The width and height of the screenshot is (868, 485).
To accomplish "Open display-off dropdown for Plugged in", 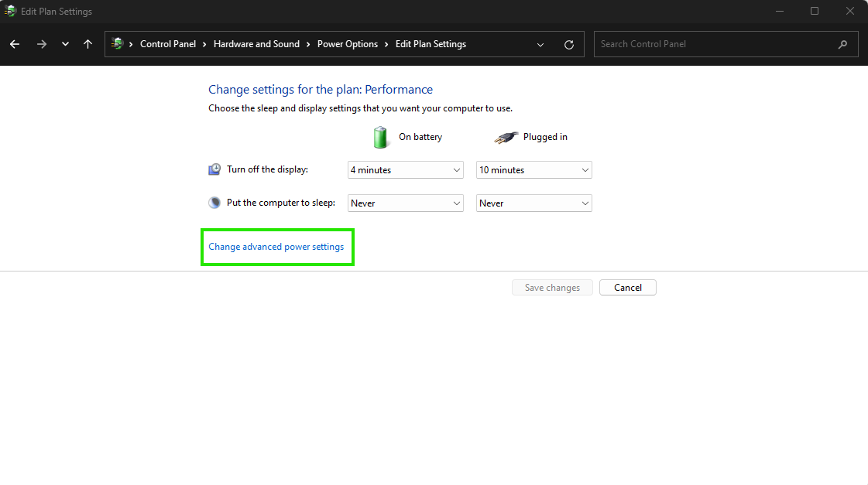I will (533, 170).
